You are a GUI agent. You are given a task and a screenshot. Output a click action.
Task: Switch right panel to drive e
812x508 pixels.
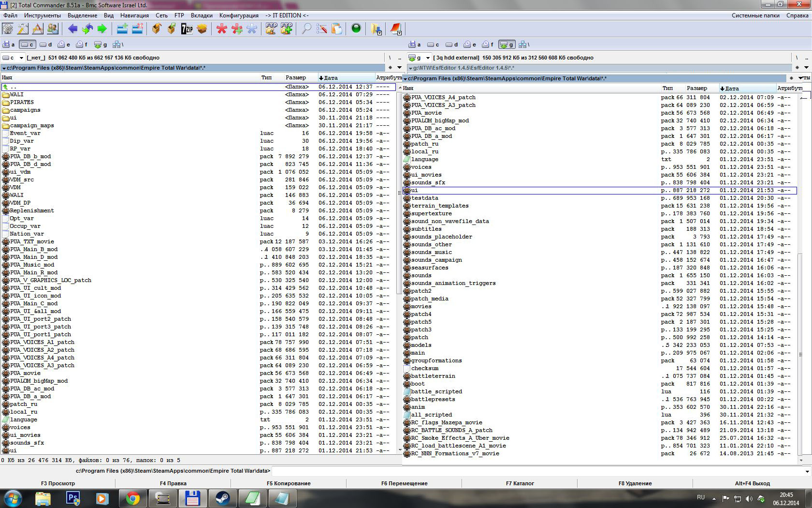tap(470, 45)
